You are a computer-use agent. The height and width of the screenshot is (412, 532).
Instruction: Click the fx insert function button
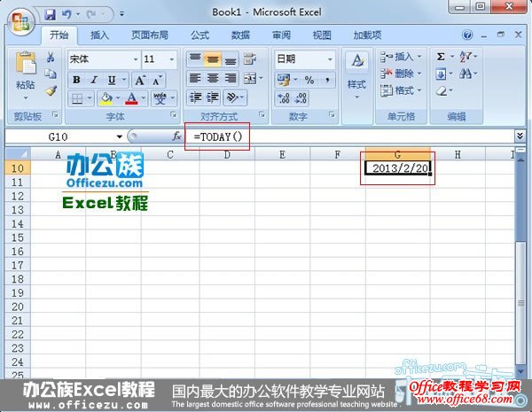click(176, 136)
